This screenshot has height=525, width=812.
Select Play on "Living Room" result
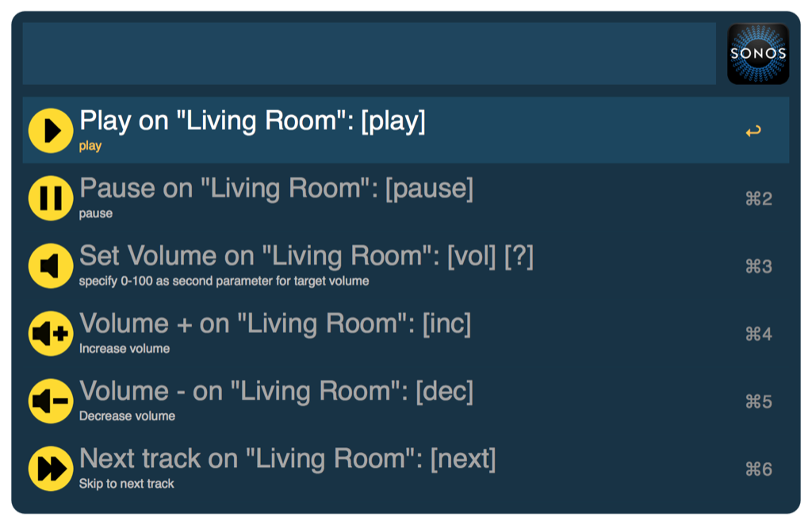pyautogui.click(x=252, y=121)
